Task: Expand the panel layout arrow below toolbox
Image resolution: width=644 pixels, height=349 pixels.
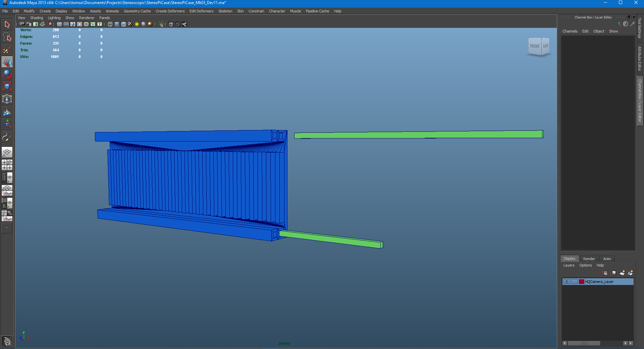Action: tap(6, 228)
